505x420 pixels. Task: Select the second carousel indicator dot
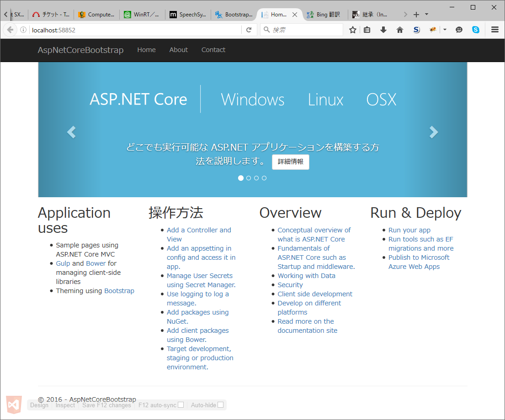(249, 178)
